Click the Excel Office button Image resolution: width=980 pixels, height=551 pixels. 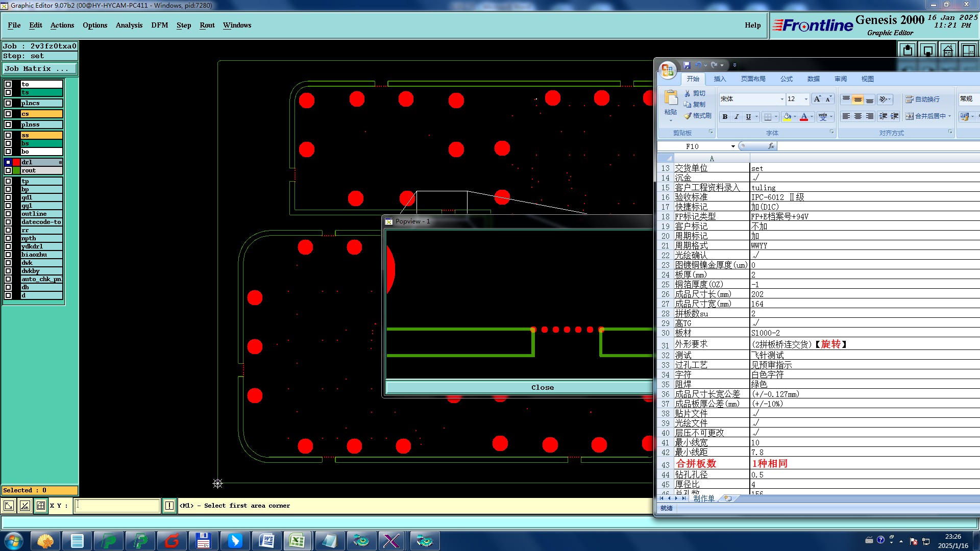coord(668,70)
